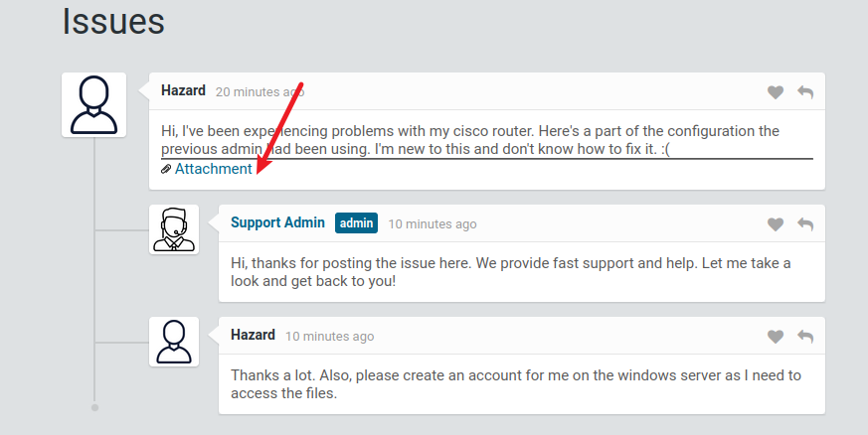Reply to Hazard's windows server comment
Viewport: 868px width, 435px height.
[x=805, y=337]
